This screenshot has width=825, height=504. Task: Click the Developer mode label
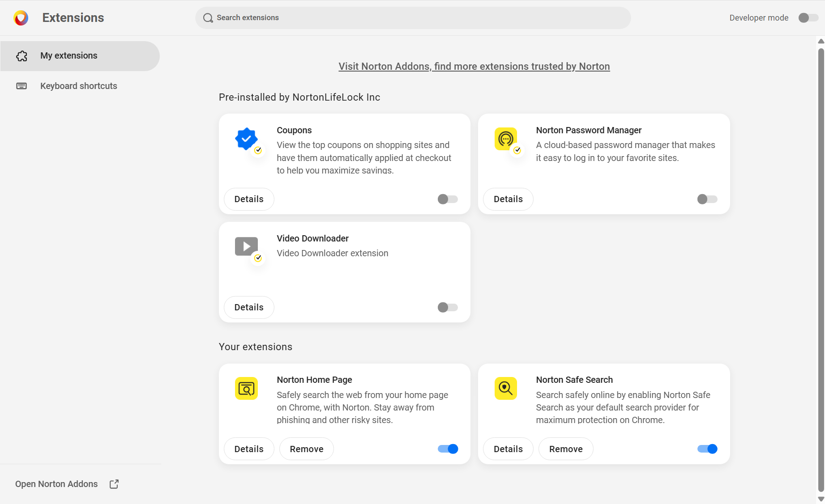(759, 18)
